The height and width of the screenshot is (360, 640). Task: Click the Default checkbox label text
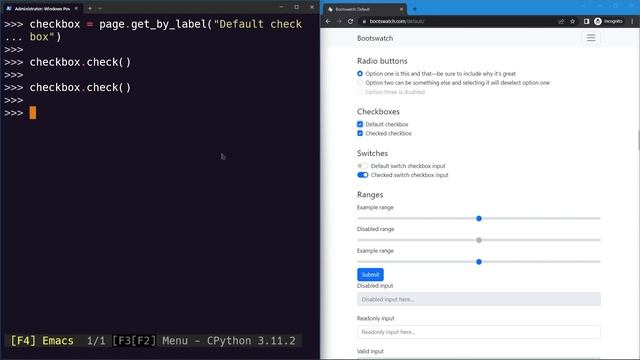tap(387, 124)
